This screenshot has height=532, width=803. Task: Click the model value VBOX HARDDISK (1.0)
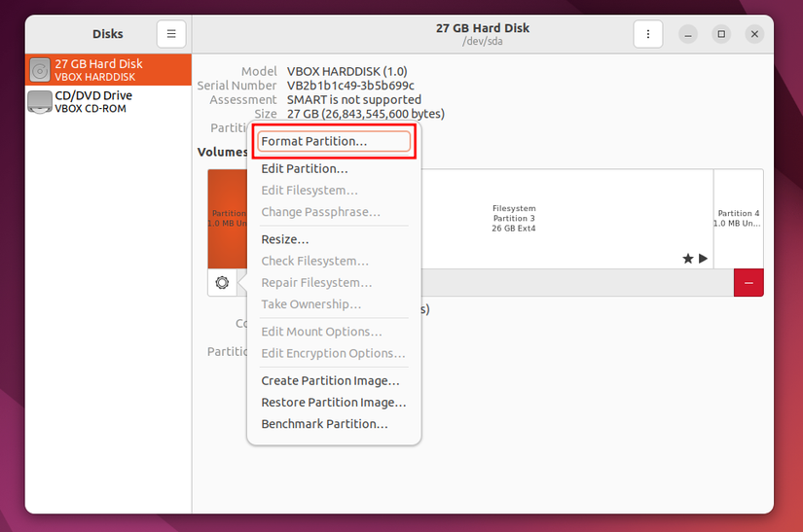(x=347, y=71)
